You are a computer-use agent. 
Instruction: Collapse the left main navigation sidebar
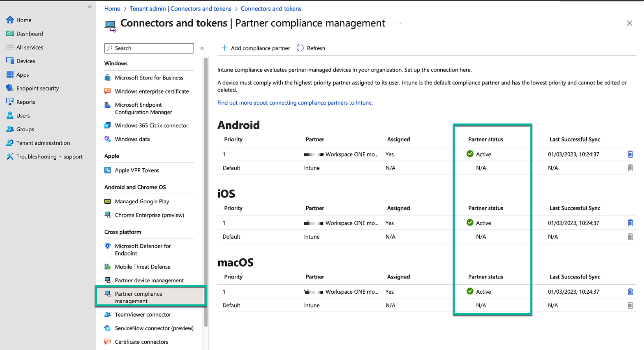[x=90, y=7]
